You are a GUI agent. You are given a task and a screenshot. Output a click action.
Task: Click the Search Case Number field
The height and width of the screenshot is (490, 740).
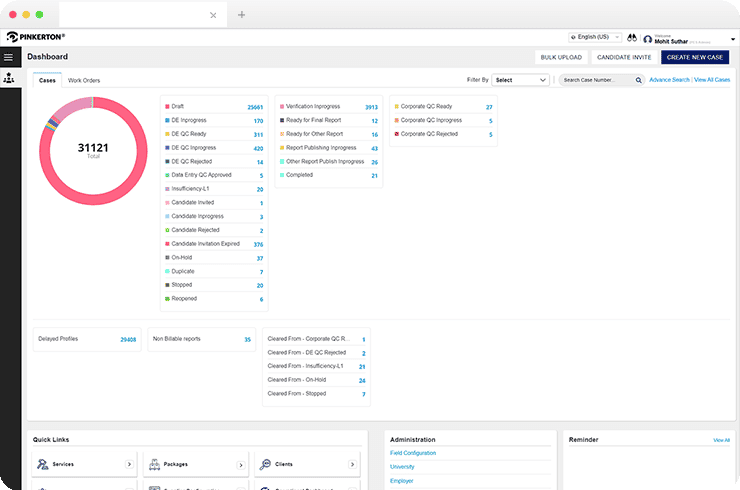598,80
